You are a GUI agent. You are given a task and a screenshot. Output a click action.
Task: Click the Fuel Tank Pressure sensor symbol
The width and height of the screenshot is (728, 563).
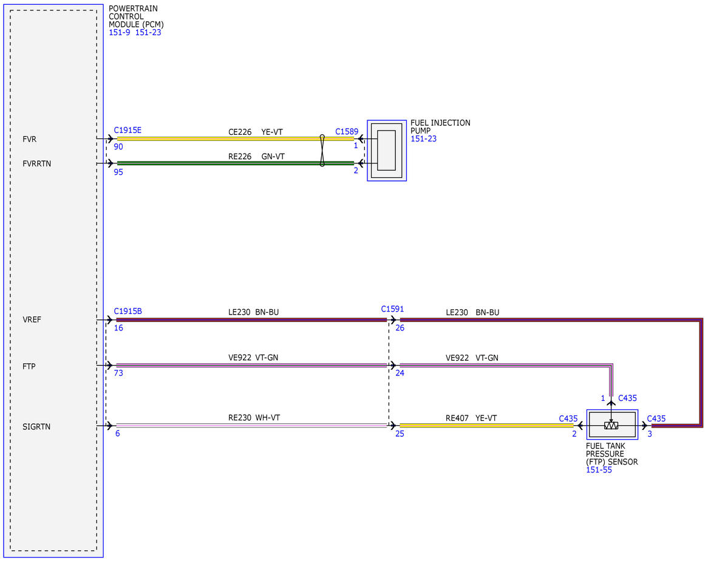pos(612,425)
